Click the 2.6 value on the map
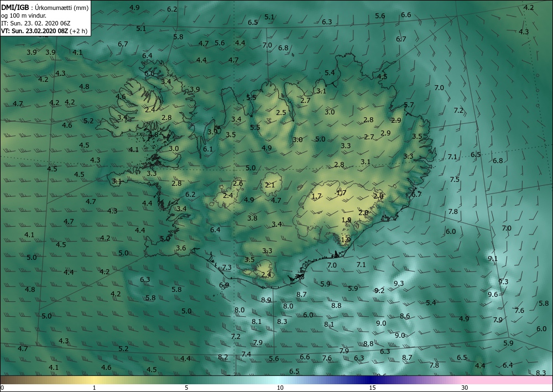553x392 pixels. 238,184
